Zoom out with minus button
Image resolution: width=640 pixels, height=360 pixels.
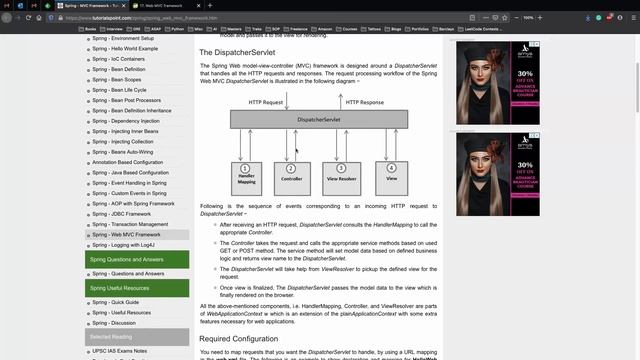point(516,18)
